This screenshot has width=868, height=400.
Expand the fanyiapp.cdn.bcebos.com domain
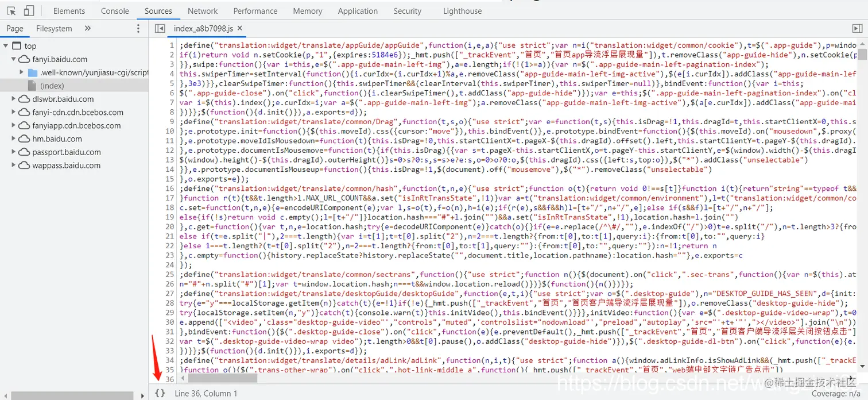(13, 125)
